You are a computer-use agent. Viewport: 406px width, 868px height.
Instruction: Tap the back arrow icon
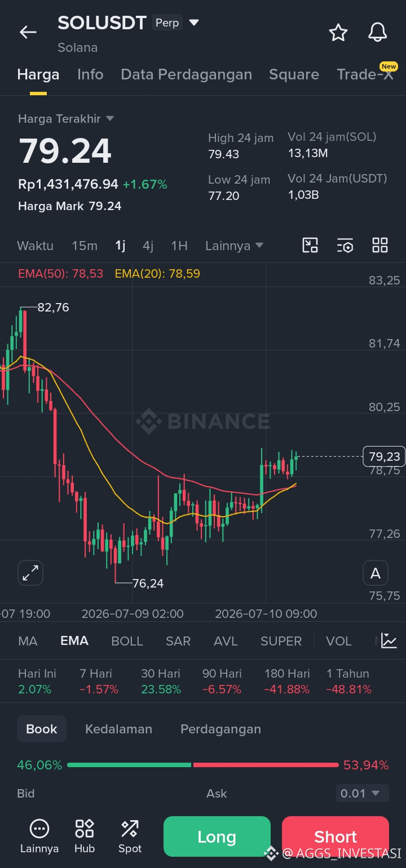point(28,33)
